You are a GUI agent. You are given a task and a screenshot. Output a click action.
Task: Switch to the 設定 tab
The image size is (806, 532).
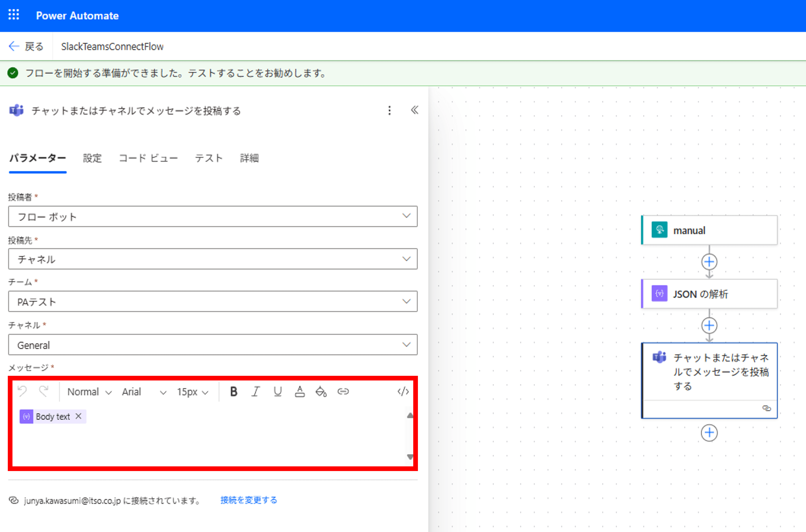(x=92, y=158)
